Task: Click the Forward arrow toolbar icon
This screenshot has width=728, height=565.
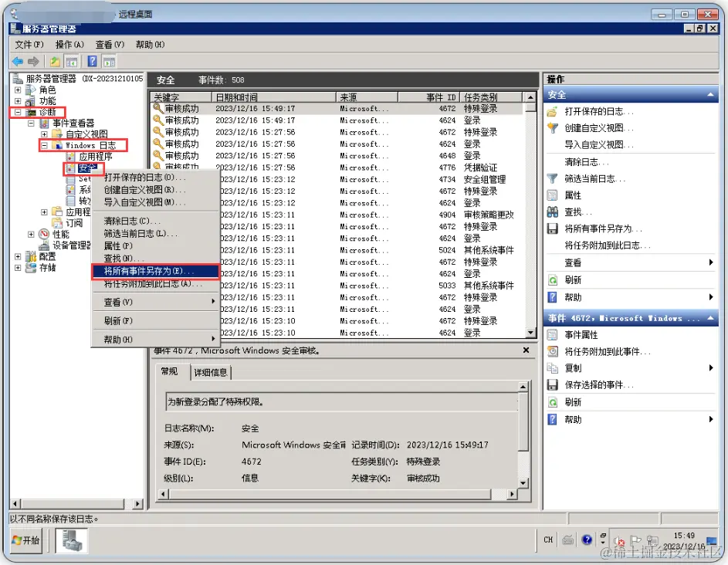Action: [x=33, y=61]
